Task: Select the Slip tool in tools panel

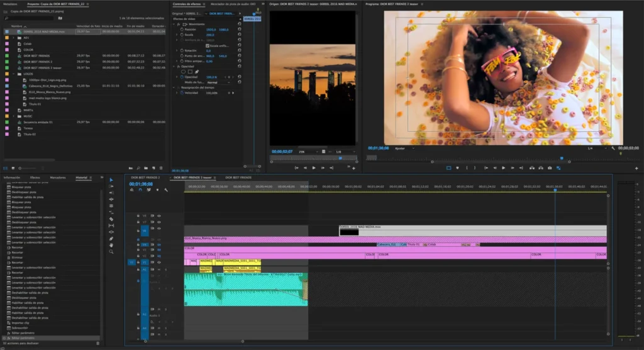Action: [x=111, y=225]
